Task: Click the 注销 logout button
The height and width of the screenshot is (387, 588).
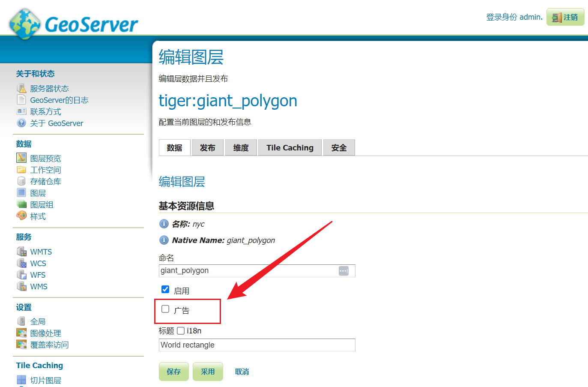Action: (565, 17)
